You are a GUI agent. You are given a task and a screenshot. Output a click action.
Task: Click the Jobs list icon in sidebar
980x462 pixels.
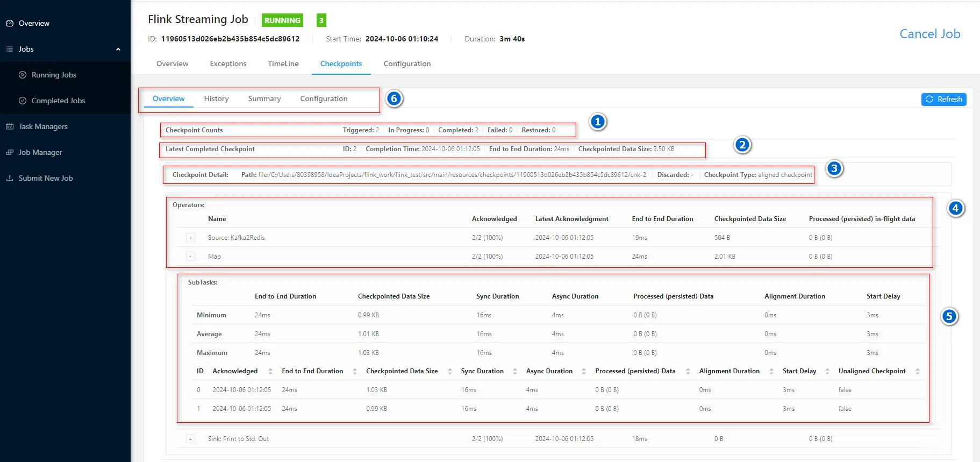[x=10, y=49]
